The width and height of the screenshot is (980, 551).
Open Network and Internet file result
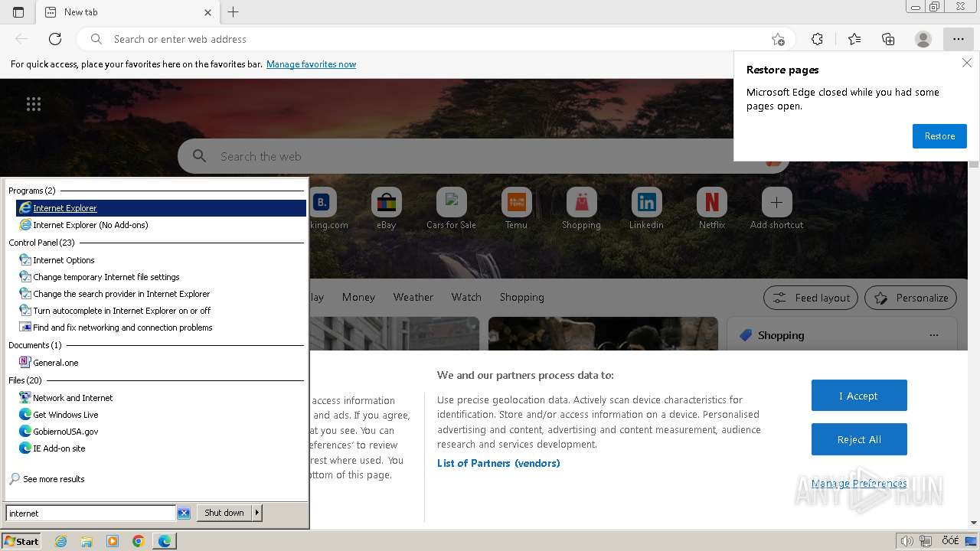(x=161, y=398)
